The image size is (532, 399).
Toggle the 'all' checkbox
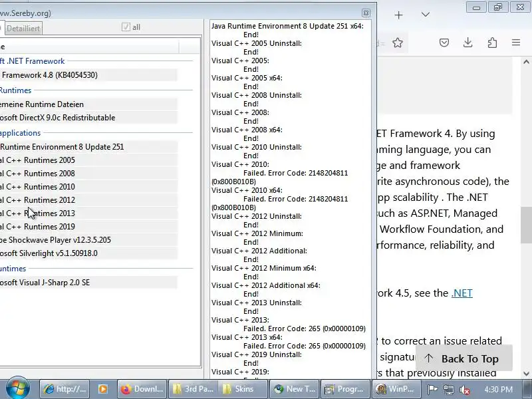pyautogui.click(x=126, y=27)
